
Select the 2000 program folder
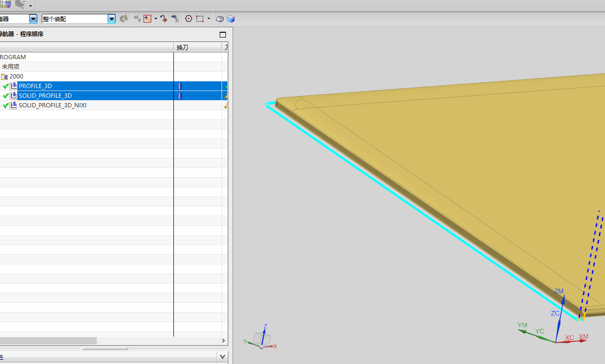(x=16, y=76)
